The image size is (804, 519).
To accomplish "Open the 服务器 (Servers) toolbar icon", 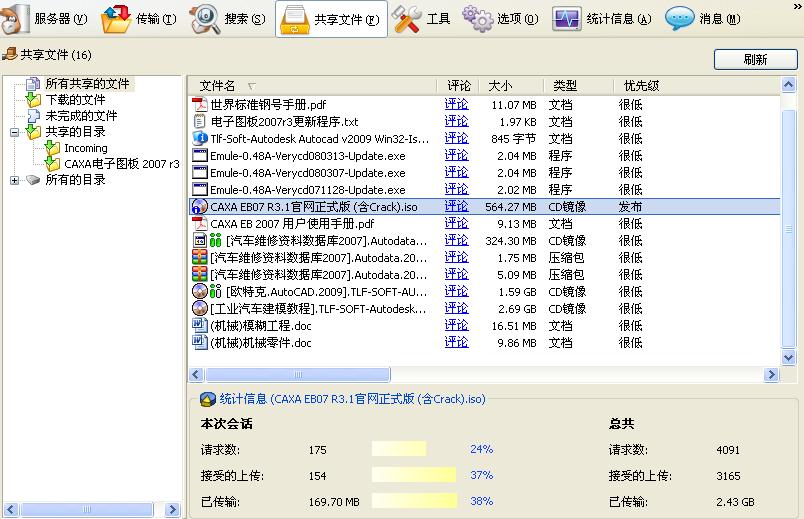I will pos(14,19).
